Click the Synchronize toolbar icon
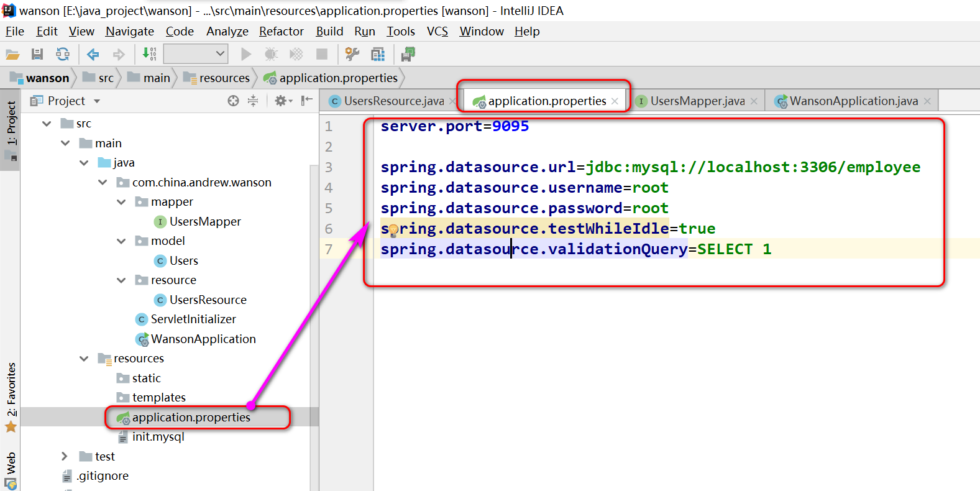980x491 pixels. tap(63, 55)
